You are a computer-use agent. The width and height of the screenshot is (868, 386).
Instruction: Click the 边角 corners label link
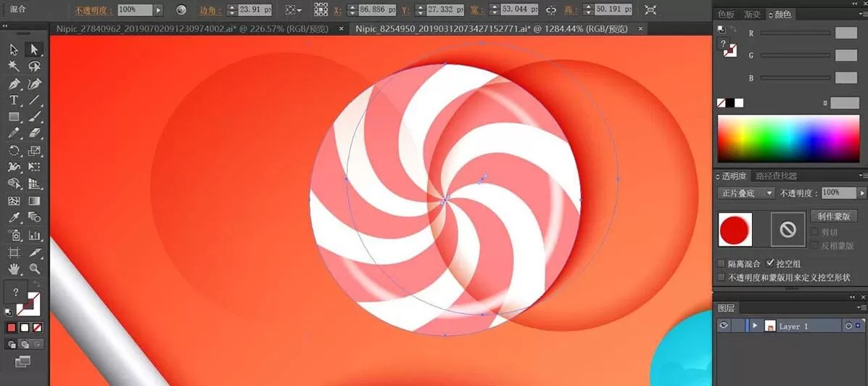(x=211, y=10)
